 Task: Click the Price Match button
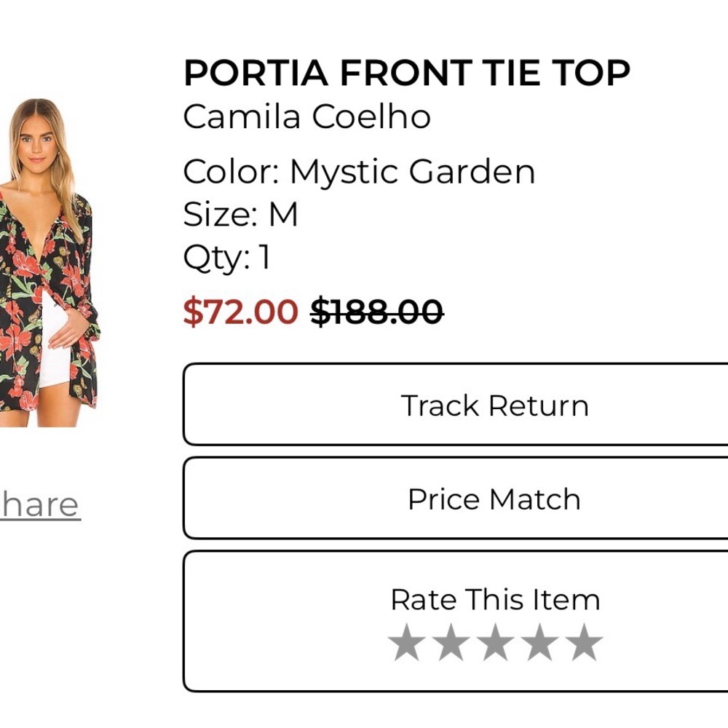click(x=495, y=498)
